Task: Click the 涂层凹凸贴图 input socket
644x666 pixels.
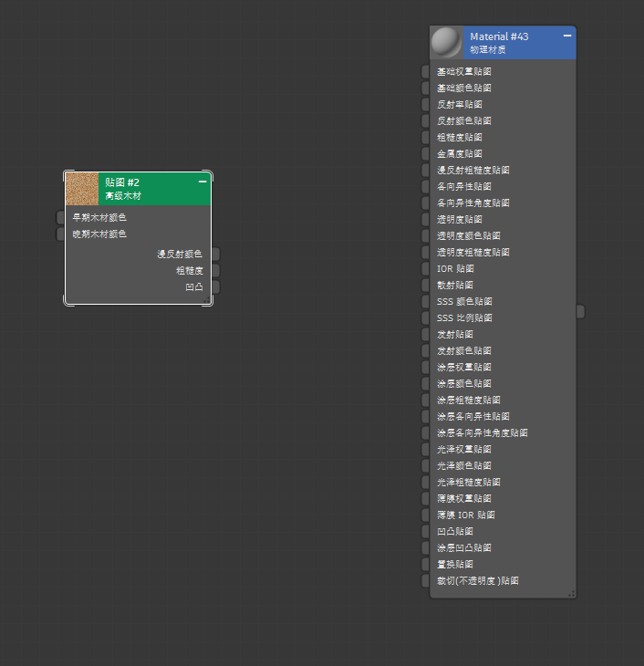Action: [425, 548]
